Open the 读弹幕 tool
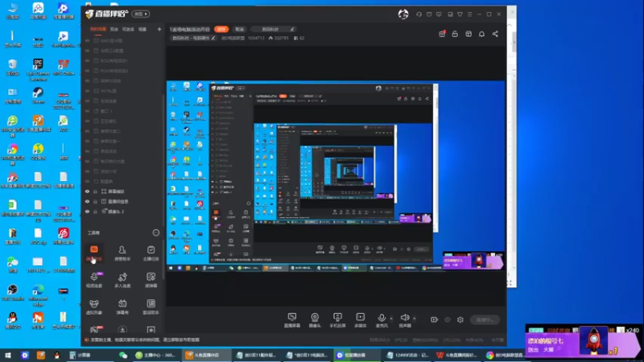 [x=151, y=280]
